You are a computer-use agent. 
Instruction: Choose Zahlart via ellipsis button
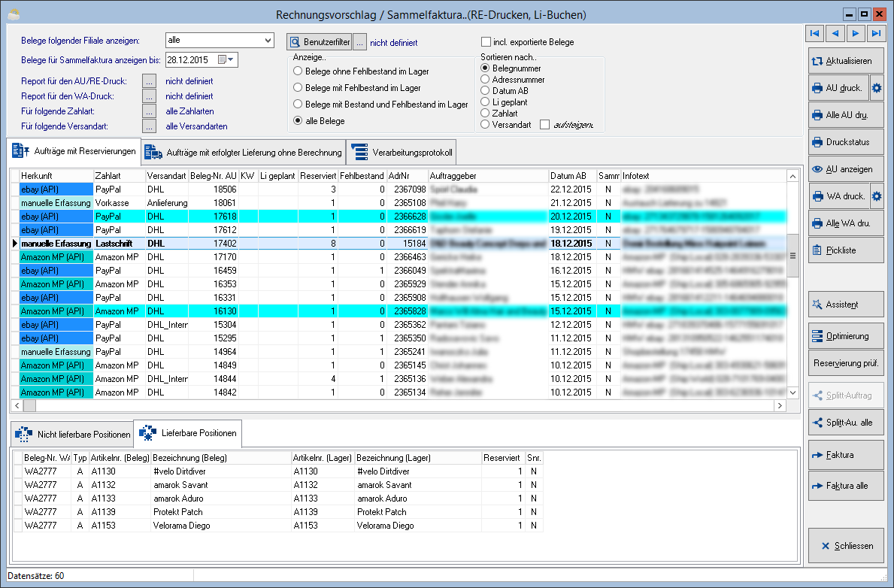coord(149,111)
